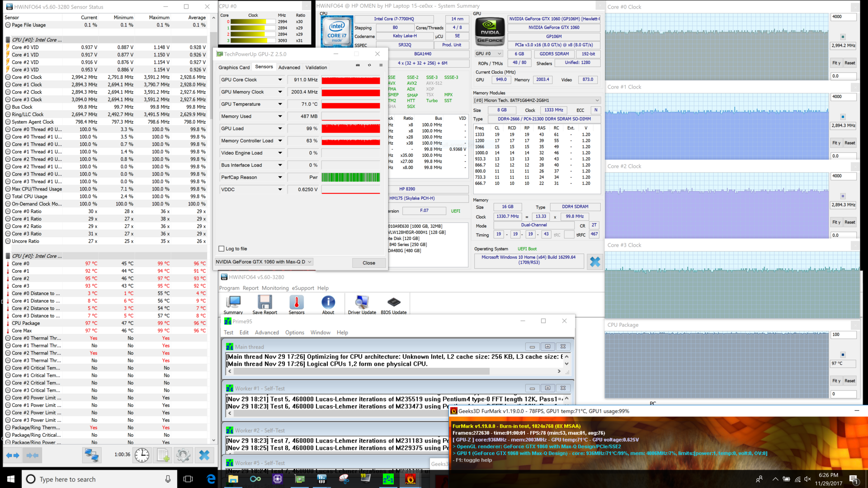
Task: Click the log file icon with plus
Action: coord(163,455)
